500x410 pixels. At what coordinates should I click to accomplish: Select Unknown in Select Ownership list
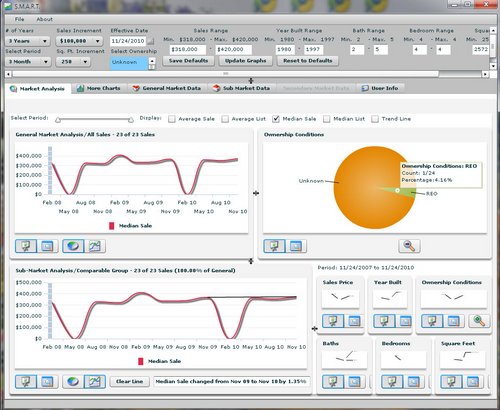[128, 62]
